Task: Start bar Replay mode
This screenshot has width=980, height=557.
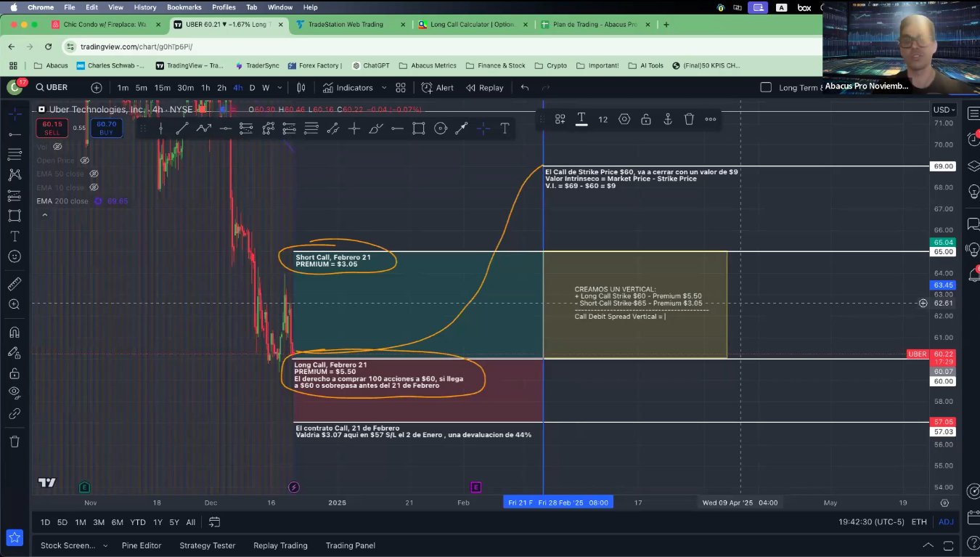Action: tap(485, 88)
